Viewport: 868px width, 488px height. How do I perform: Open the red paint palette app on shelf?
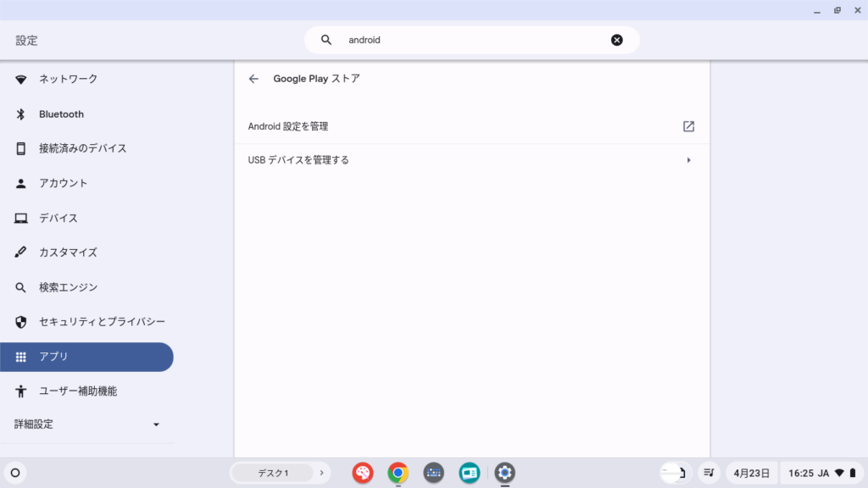[x=363, y=473]
